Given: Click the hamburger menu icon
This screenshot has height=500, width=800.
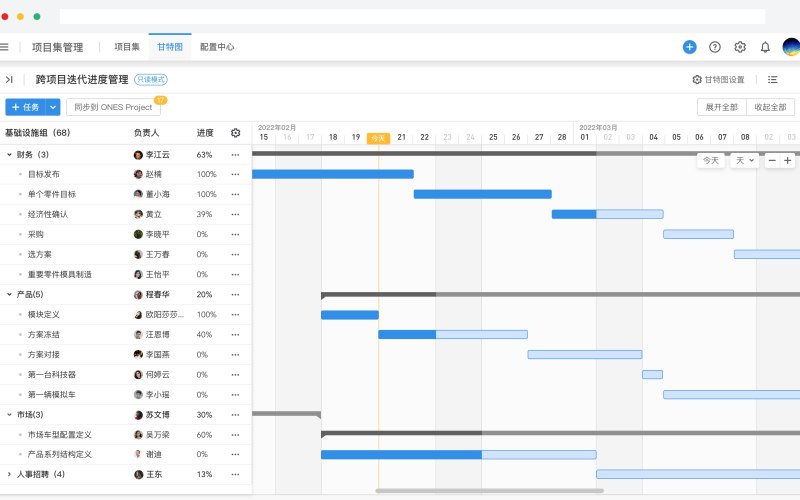Looking at the screenshot, I should [x=4, y=47].
